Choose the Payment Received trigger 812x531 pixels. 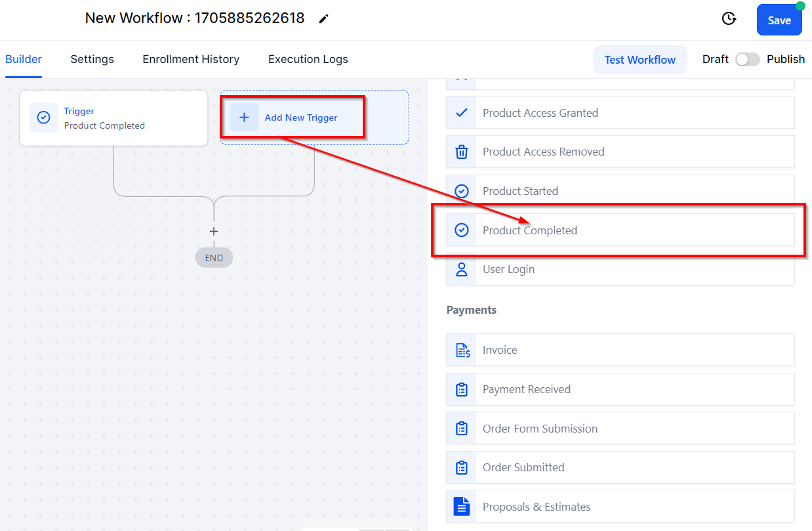click(620, 389)
